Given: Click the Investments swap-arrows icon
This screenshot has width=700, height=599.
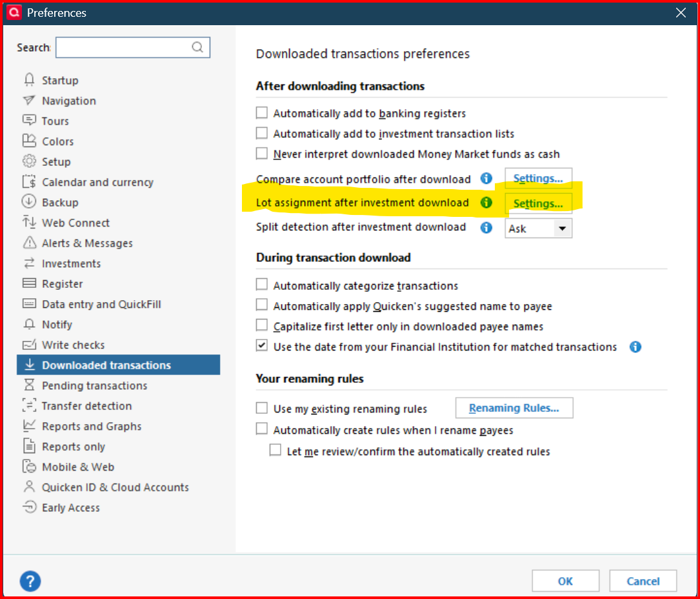Looking at the screenshot, I should pyautogui.click(x=29, y=263).
